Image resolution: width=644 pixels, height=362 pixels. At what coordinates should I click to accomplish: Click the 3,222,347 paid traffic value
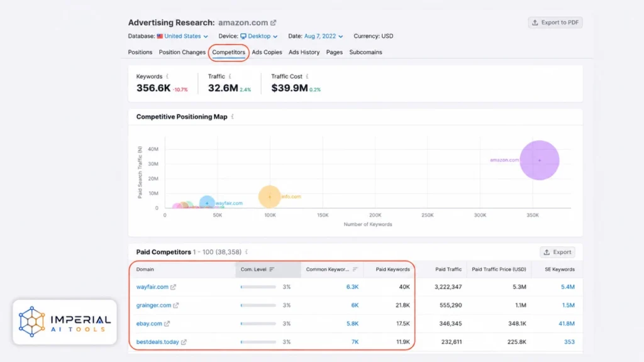pyautogui.click(x=448, y=287)
